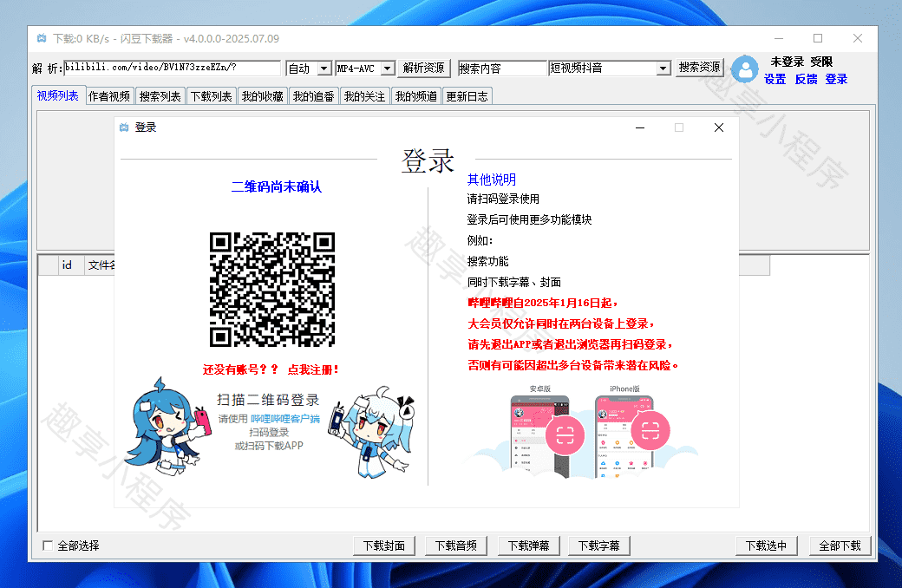
Task: Open the 设置 link
Action: (775, 80)
